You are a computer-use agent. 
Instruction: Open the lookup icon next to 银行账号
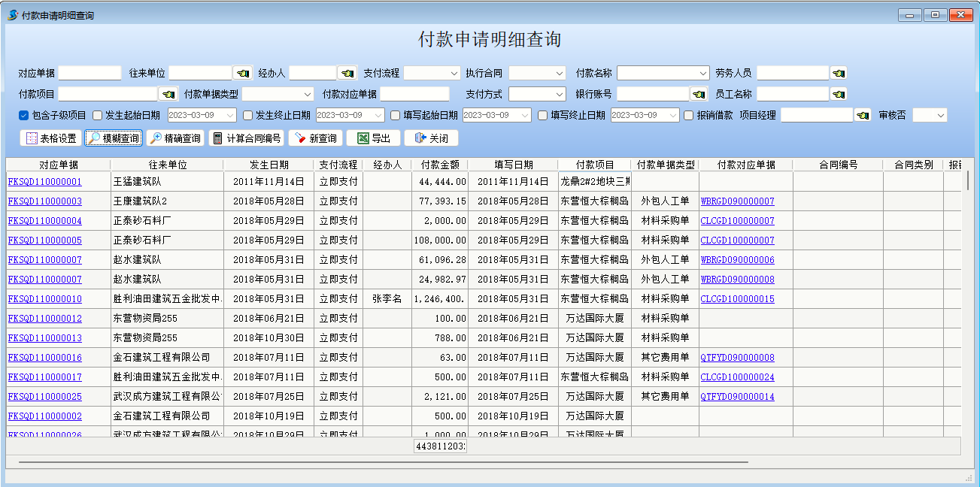(x=699, y=95)
